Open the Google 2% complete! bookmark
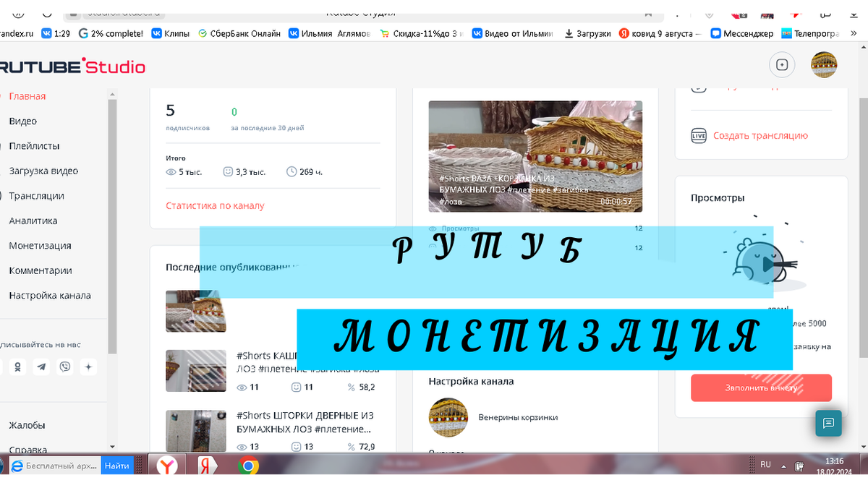Screen dimensions: 868x488 [x=111, y=33]
